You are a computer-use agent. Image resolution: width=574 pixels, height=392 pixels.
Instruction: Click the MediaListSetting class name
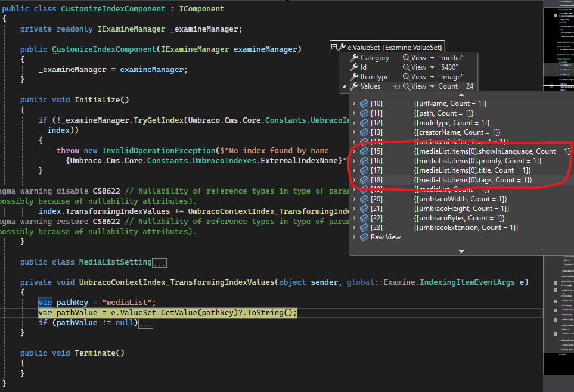[x=115, y=262]
